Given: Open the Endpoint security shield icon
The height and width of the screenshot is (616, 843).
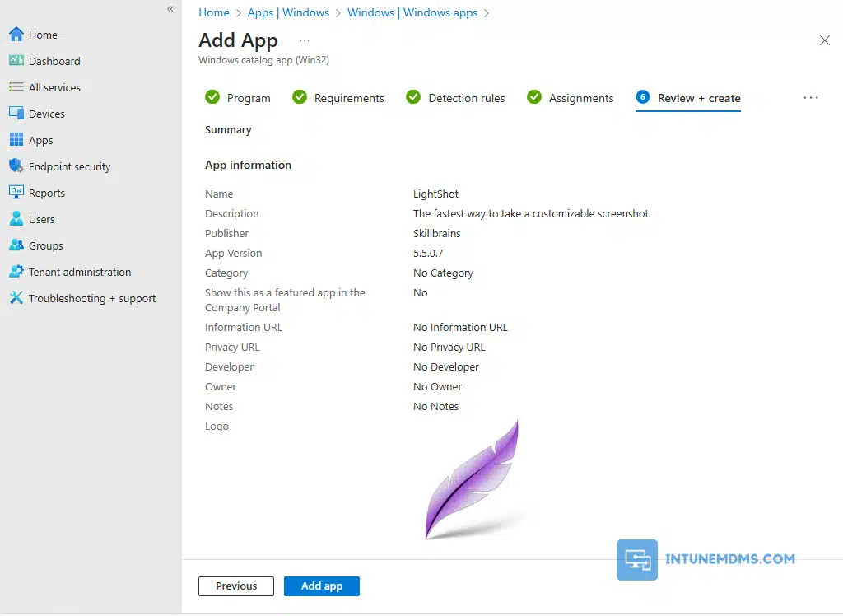Looking at the screenshot, I should pyautogui.click(x=16, y=166).
